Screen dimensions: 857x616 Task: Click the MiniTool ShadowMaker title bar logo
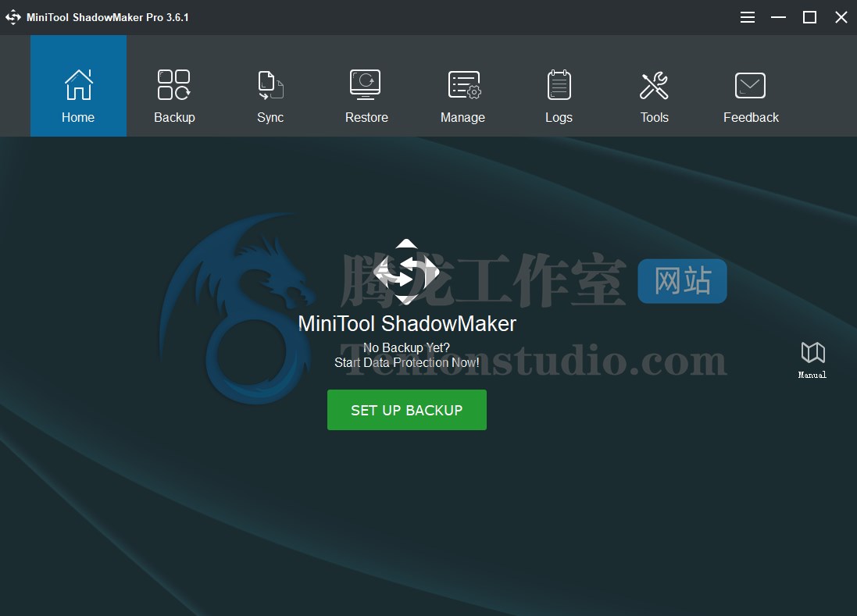(x=13, y=17)
